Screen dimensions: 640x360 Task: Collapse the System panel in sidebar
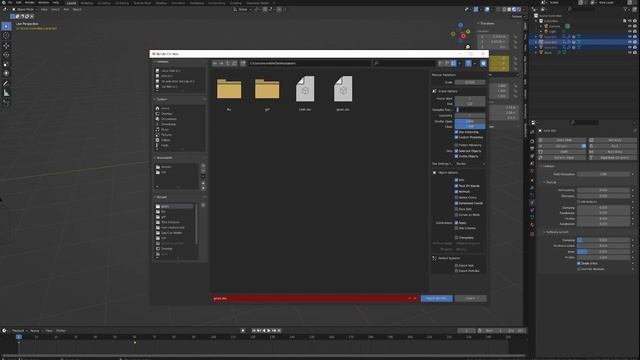(x=161, y=99)
